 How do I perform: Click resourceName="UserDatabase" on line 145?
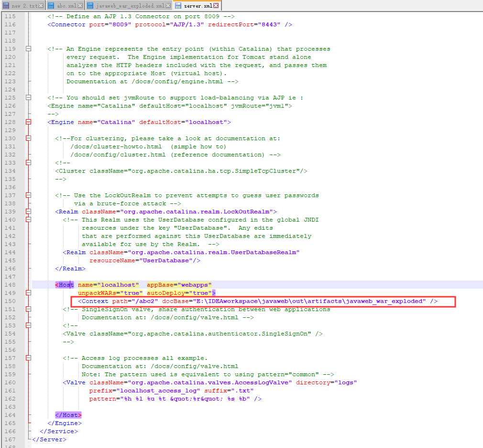141,260
